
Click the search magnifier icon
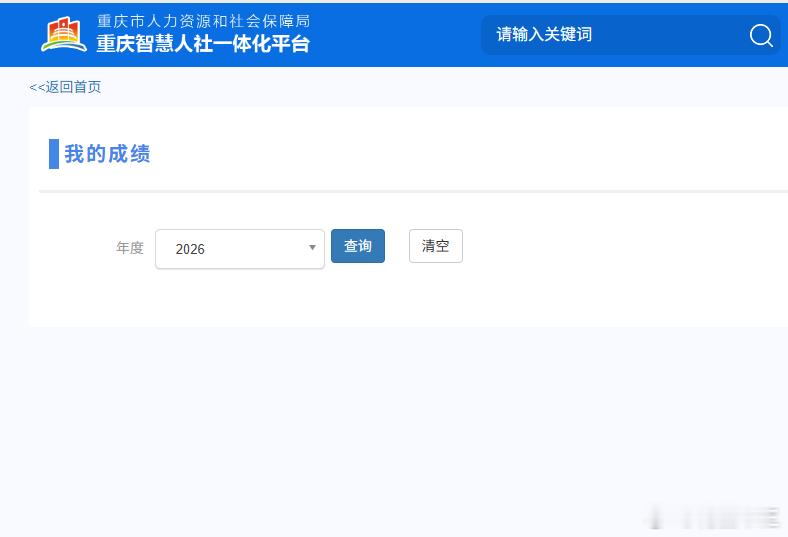(761, 35)
